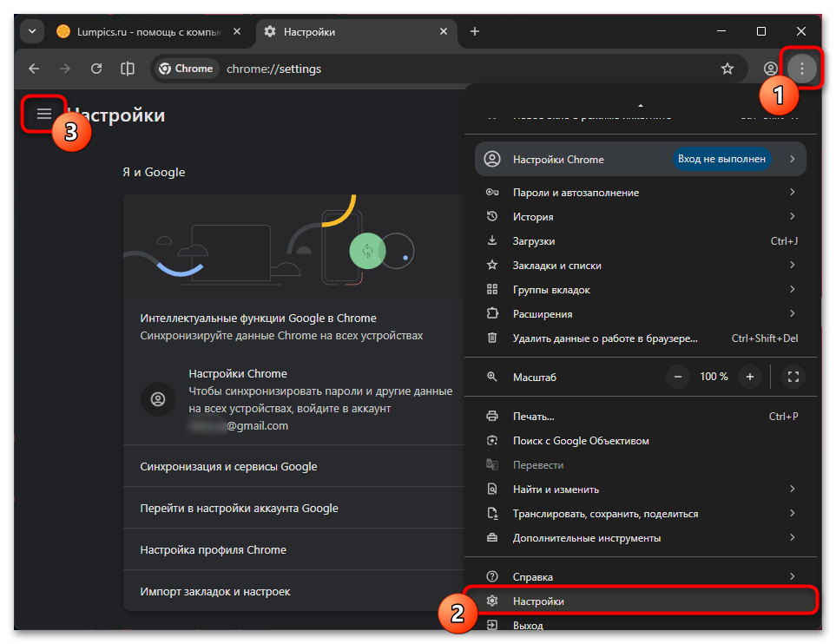Click the tab groups grid icon

492,290
